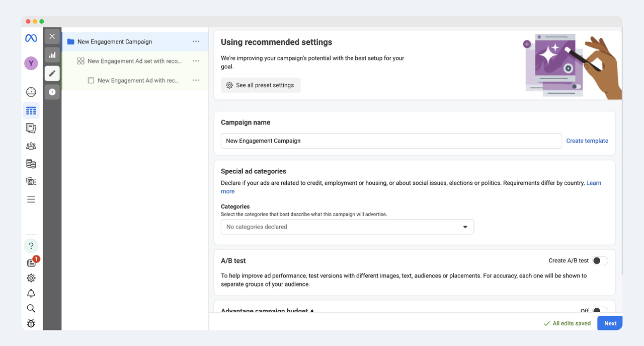Open the Audiences people icon
The image size is (644, 346).
point(31,146)
